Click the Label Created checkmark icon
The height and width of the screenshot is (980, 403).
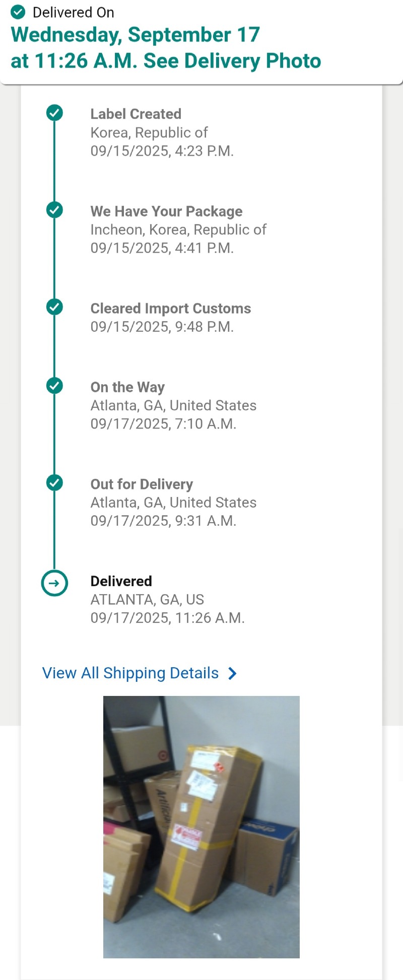click(54, 113)
